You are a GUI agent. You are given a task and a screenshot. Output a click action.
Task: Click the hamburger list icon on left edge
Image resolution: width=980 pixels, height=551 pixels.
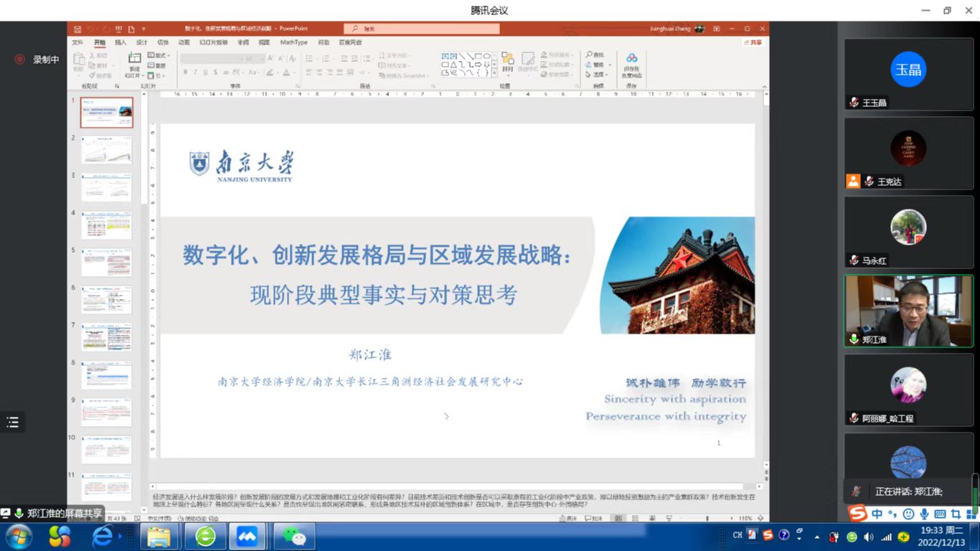[12, 422]
